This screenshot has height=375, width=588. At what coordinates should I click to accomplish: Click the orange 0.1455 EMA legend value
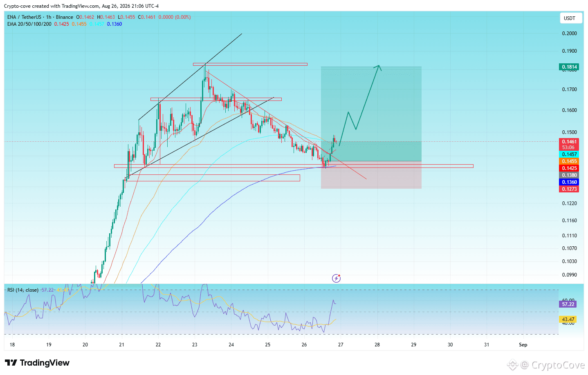click(x=79, y=24)
